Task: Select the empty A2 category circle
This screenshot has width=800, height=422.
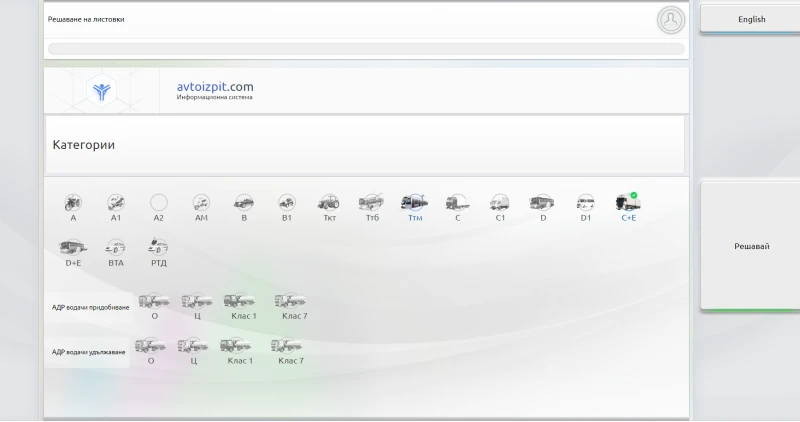Action: [158, 202]
